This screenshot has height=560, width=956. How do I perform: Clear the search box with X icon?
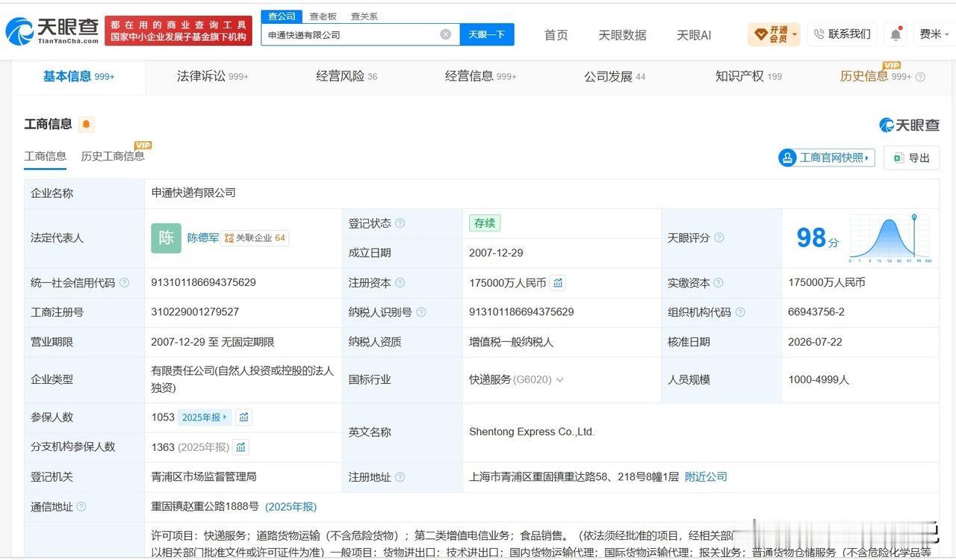click(x=446, y=34)
